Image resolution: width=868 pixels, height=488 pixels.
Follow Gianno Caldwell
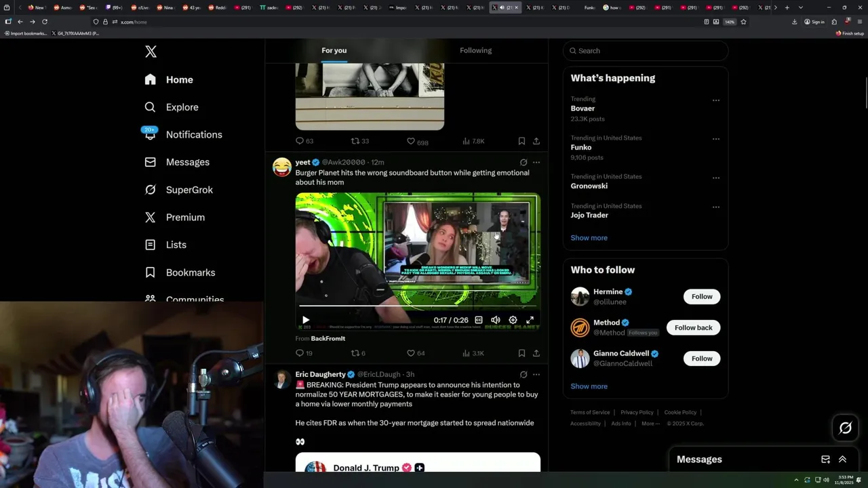pyautogui.click(x=702, y=359)
